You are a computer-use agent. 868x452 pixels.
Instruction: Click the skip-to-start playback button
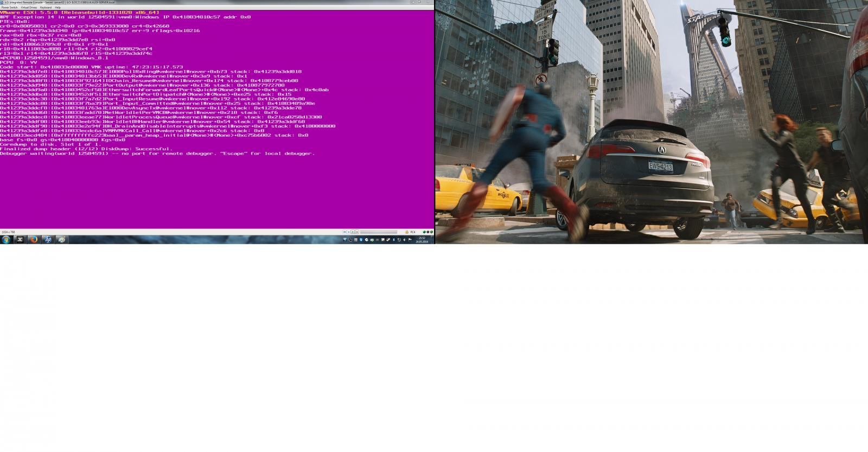(345, 232)
